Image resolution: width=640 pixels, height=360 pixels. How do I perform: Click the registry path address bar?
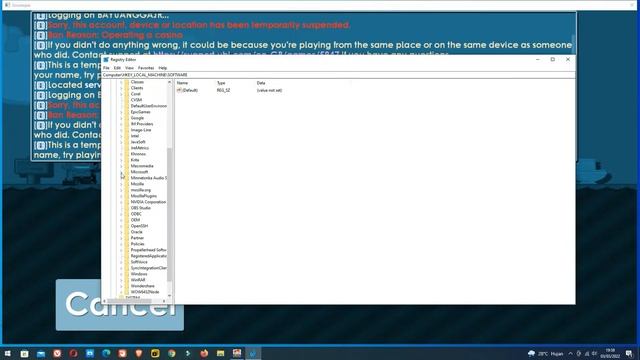point(338,75)
